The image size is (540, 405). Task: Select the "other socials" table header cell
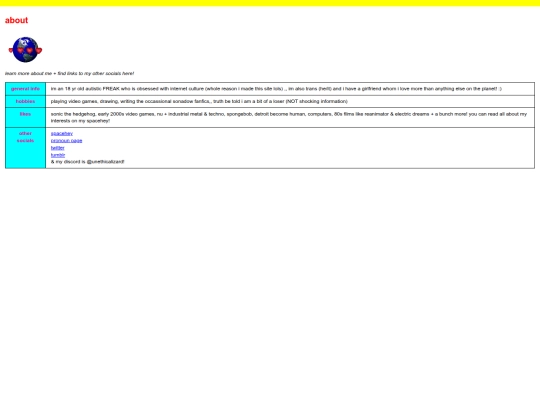click(25, 148)
